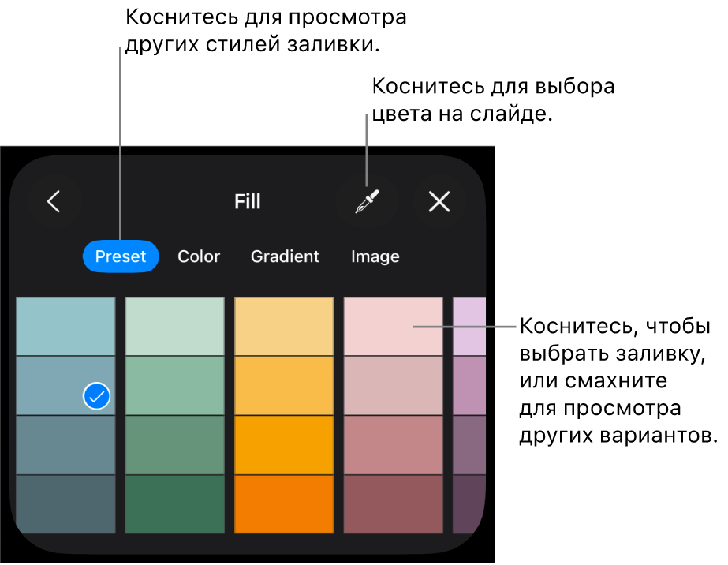Pick the pale yellow swatch
Image resolution: width=728 pixels, height=565 pixels.
pyautogui.click(x=284, y=326)
